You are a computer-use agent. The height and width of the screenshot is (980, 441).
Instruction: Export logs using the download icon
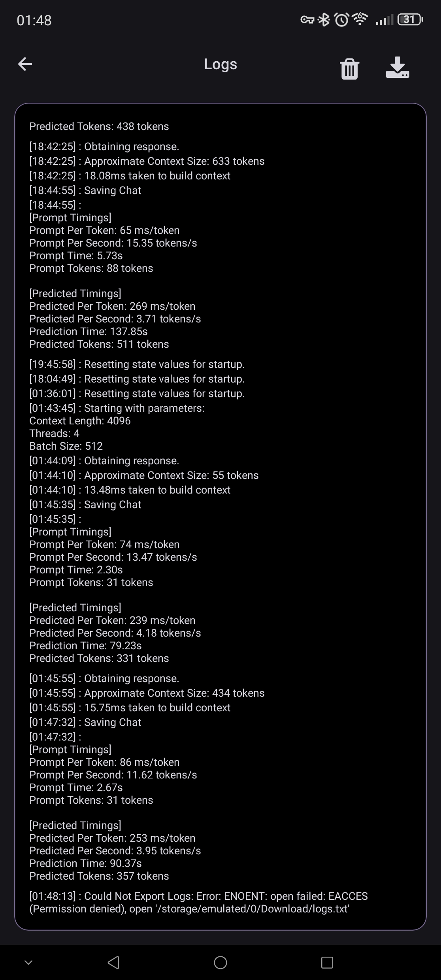[397, 68]
